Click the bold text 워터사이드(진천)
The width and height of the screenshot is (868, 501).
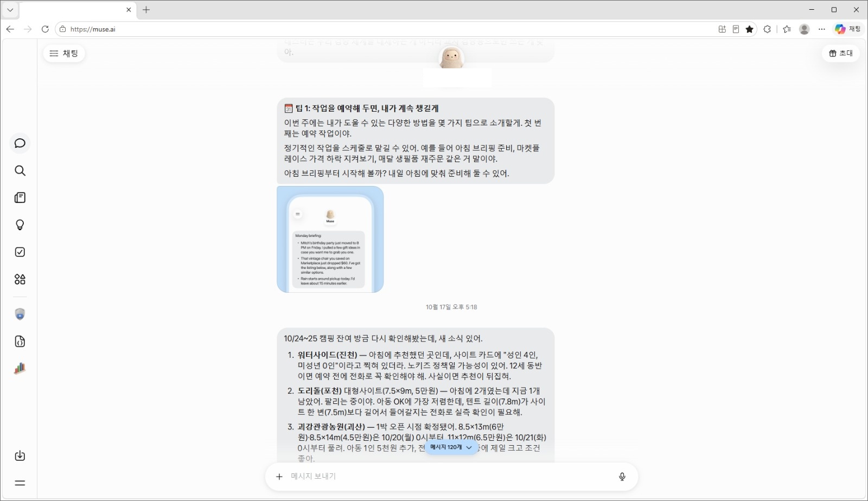tap(328, 355)
